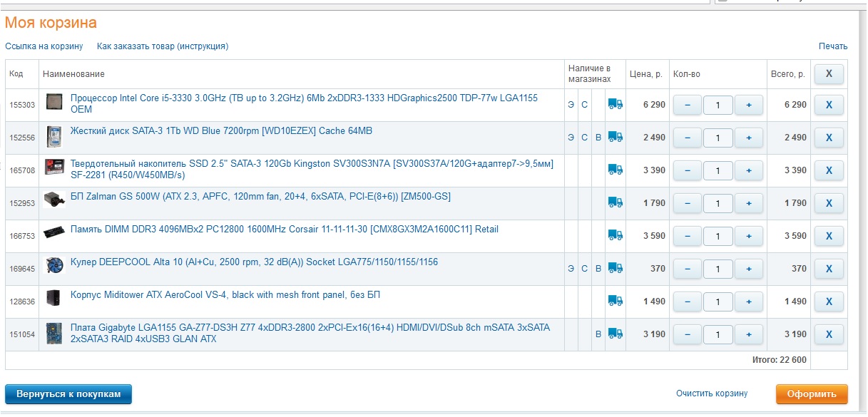Click store Э availability for Intel Core i5-3330
Screen dimensions: 868x417
tap(571, 105)
